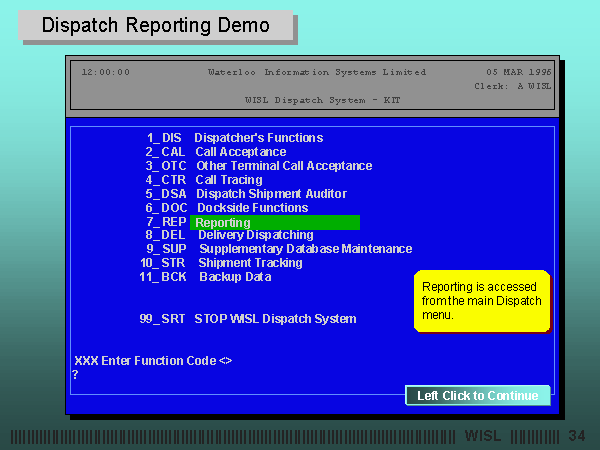Click the Enter Function Code prompt field
The image size is (600, 450).
tap(153, 361)
